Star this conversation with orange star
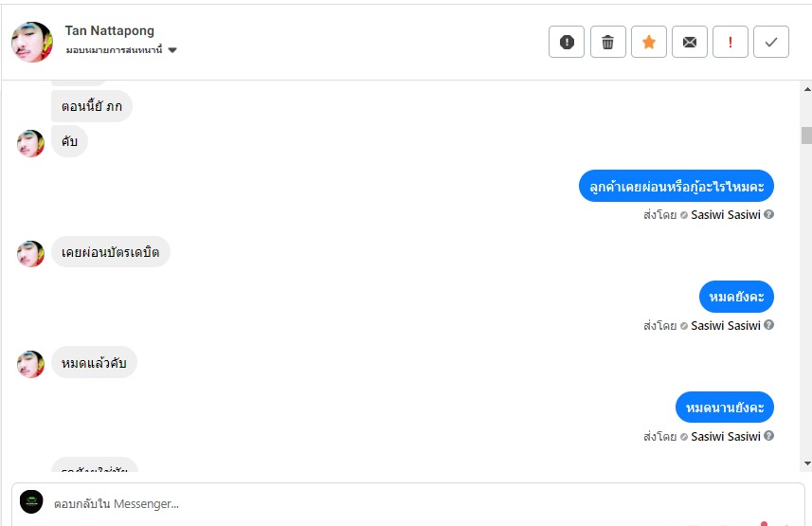The image size is (812, 526). [x=649, y=42]
